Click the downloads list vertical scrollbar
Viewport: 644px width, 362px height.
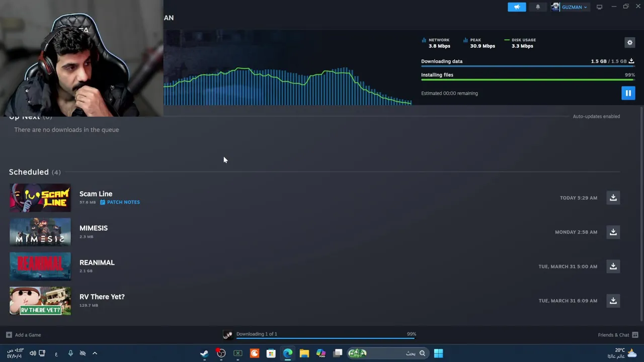[641, 214]
